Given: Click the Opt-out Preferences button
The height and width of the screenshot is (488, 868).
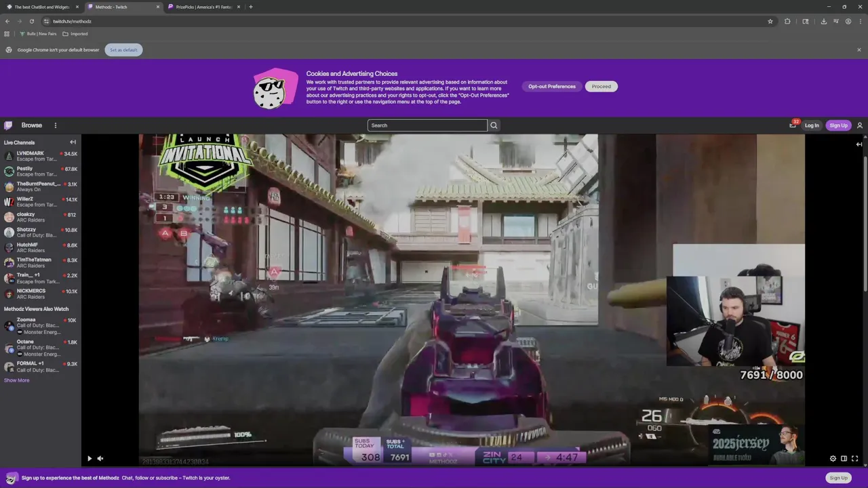Looking at the screenshot, I should [552, 86].
